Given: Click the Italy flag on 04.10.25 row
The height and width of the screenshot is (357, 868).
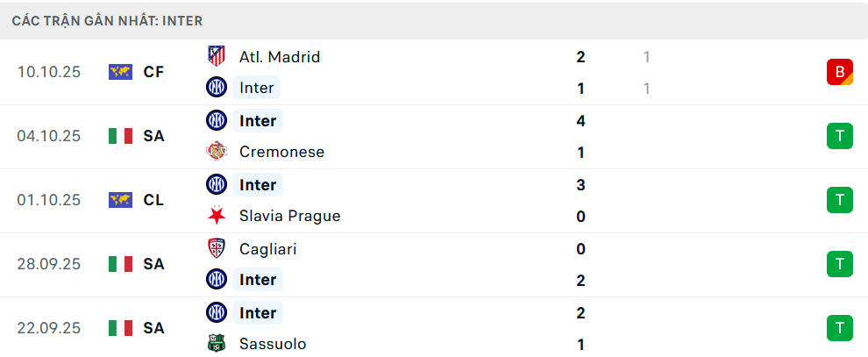Looking at the screenshot, I should [x=120, y=136].
